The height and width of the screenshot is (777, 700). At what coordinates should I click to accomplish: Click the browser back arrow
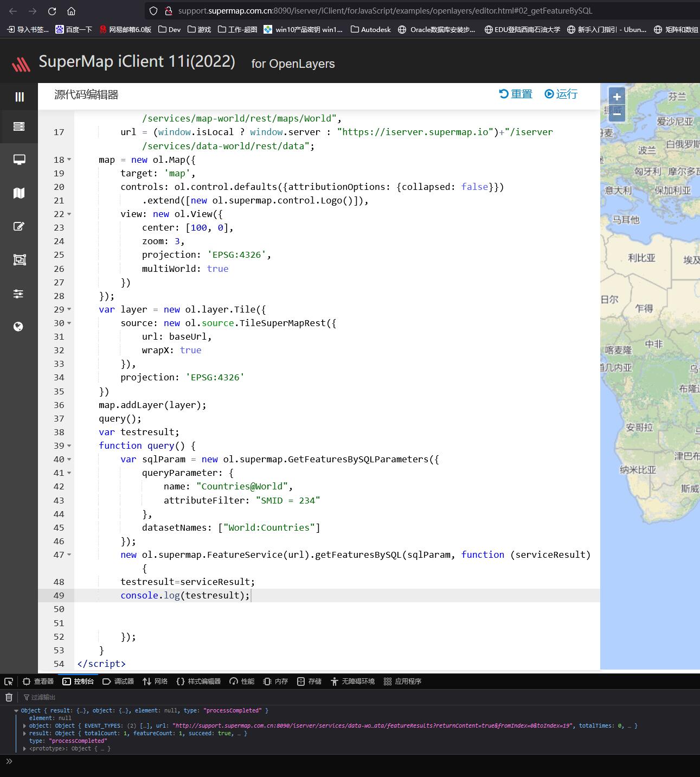pyautogui.click(x=13, y=11)
